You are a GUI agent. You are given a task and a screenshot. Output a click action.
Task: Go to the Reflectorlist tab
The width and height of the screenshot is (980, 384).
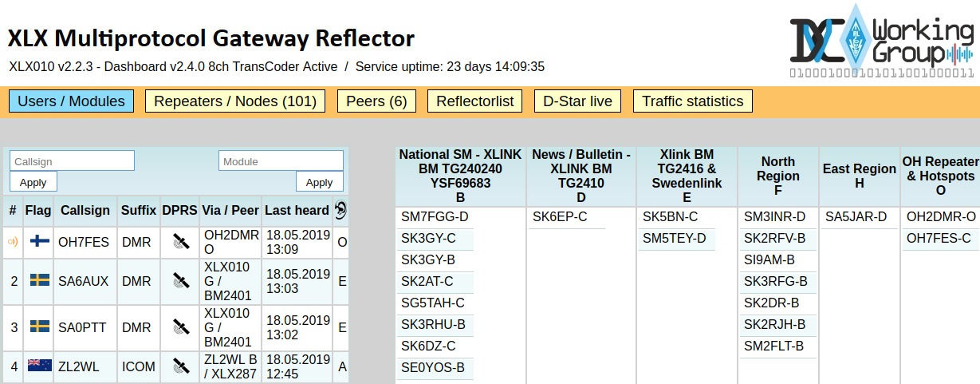click(474, 101)
